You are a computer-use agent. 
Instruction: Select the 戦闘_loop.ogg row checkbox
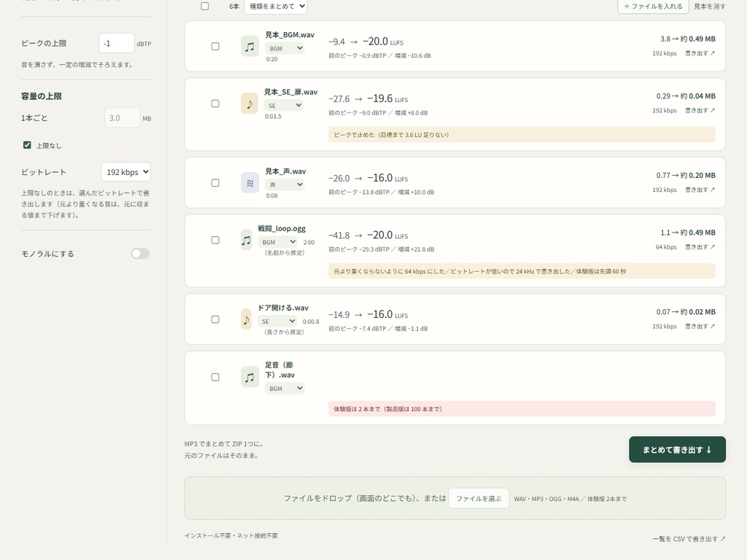click(215, 241)
